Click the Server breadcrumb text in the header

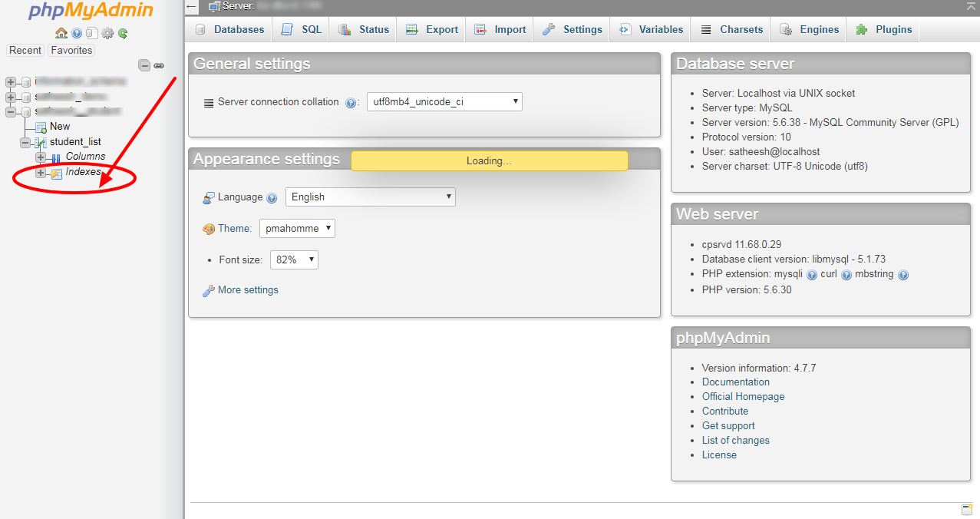coord(238,6)
